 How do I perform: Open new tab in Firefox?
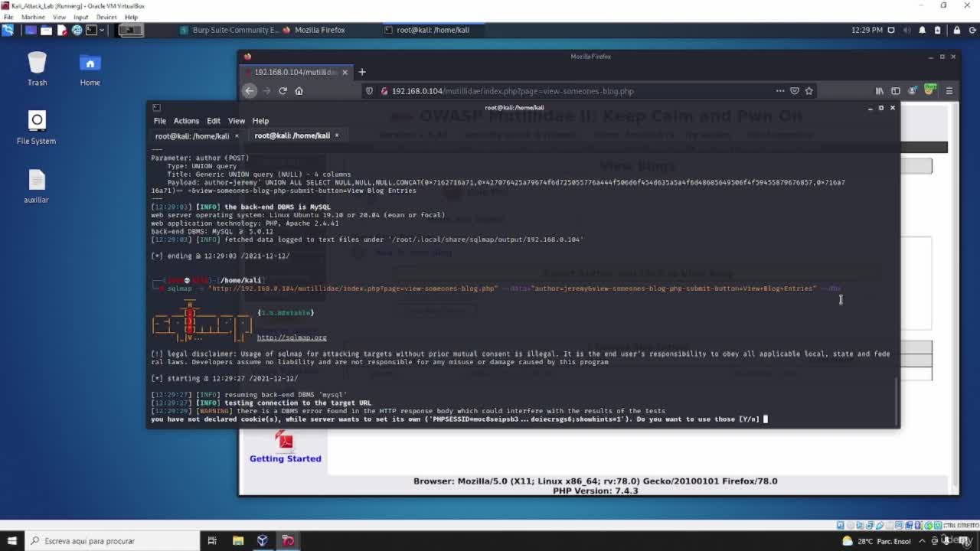tap(362, 72)
